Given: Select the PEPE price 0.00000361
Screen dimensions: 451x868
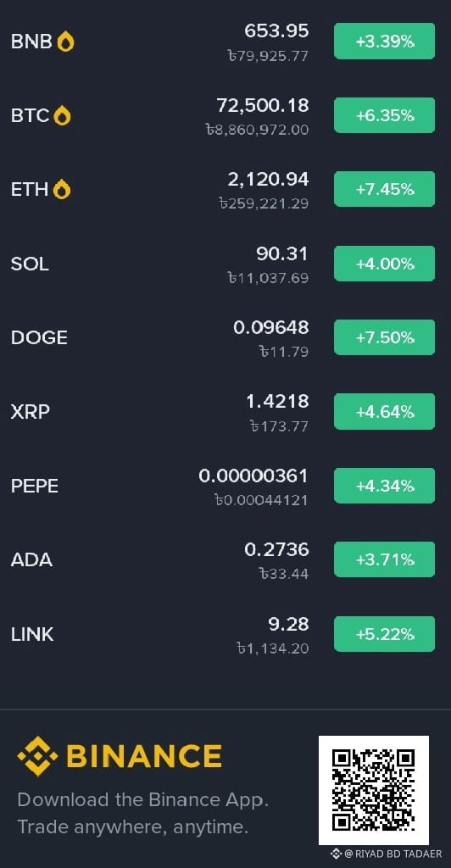Looking at the screenshot, I should pyautogui.click(x=253, y=476).
